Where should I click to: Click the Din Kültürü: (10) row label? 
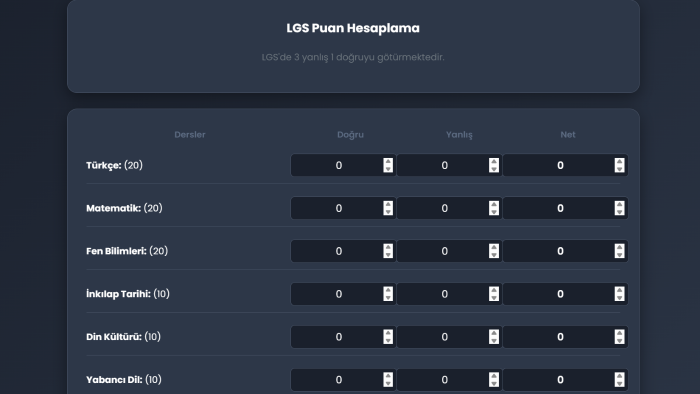[x=123, y=336]
